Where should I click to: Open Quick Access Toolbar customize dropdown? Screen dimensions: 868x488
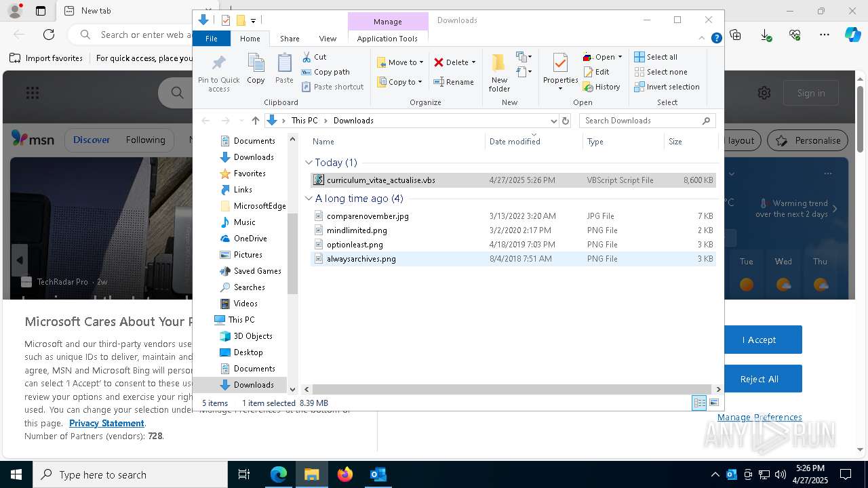[x=253, y=20]
